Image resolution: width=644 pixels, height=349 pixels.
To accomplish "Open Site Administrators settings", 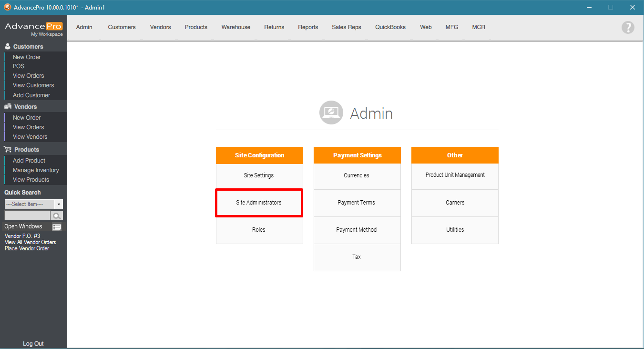I will point(259,203).
